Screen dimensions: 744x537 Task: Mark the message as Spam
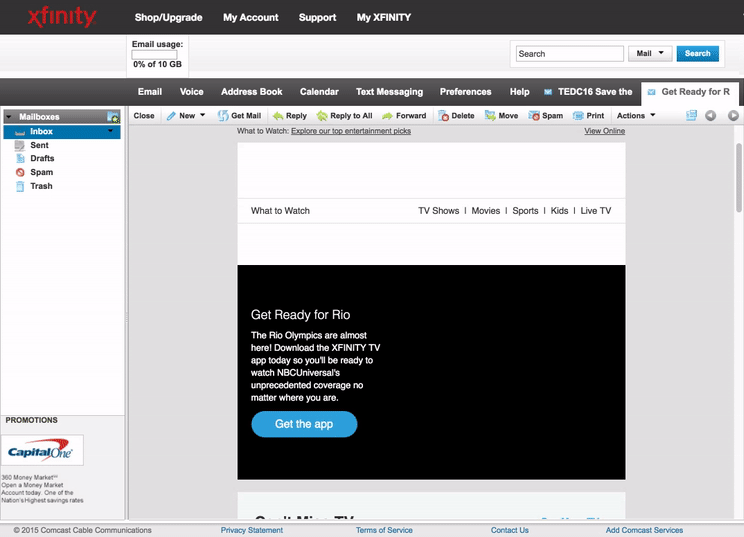point(545,116)
